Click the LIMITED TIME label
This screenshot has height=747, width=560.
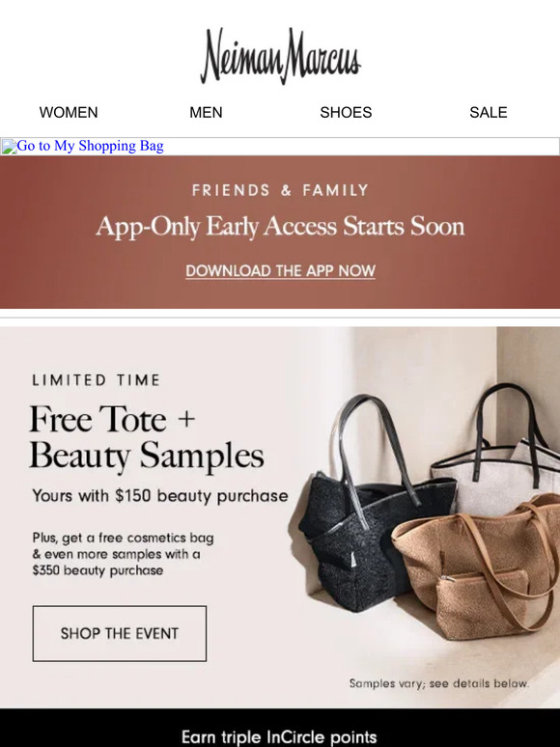pyautogui.click(x=97, y=380)
